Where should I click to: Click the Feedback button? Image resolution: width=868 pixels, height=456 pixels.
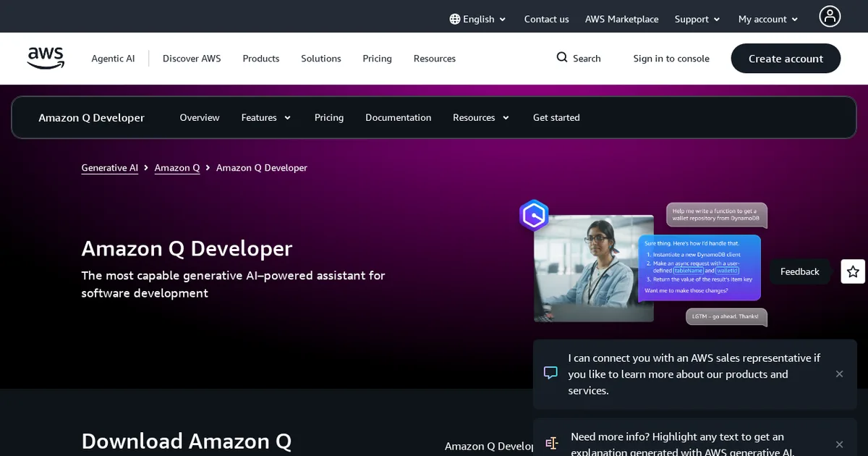pyautogui.click(x=800, y=271)
